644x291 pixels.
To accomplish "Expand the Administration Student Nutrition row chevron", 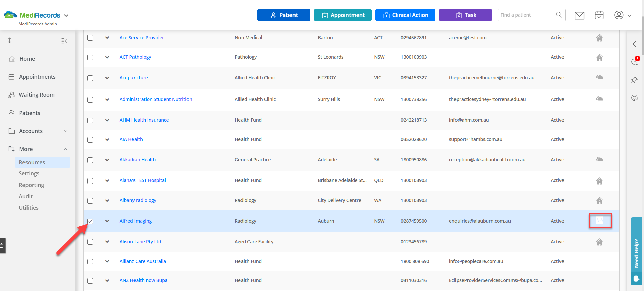I will (107, 99).
